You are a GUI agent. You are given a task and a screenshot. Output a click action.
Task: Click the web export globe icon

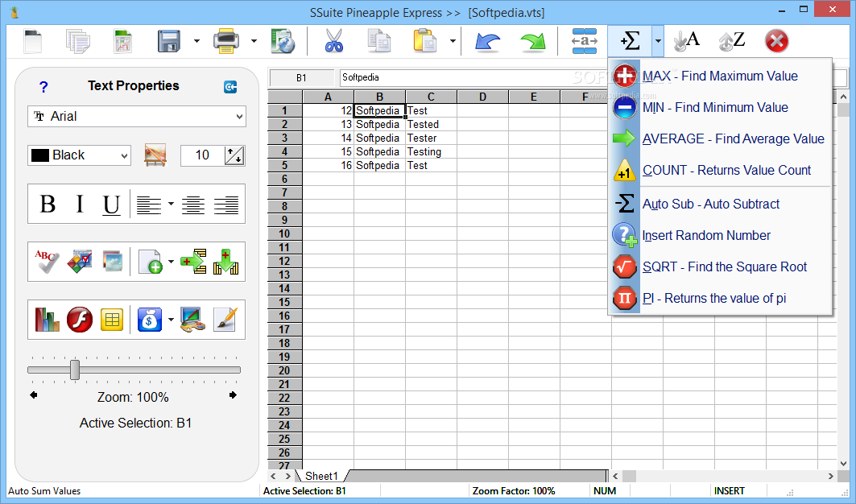(x=283, y=41)
